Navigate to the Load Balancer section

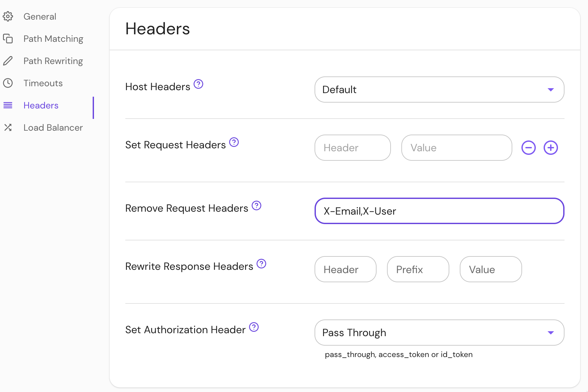point(53,127)
